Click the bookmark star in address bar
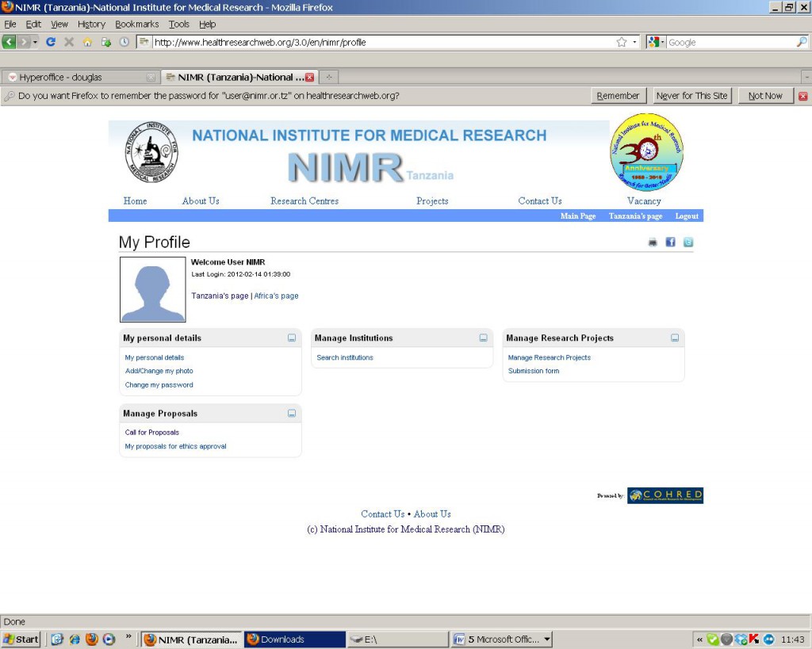 coord(622,42)
